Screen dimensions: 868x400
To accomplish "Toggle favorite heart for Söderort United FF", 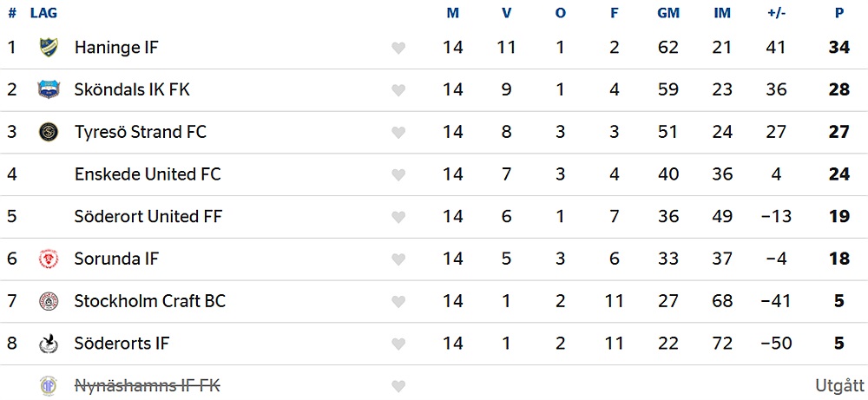I will (398, 217).
